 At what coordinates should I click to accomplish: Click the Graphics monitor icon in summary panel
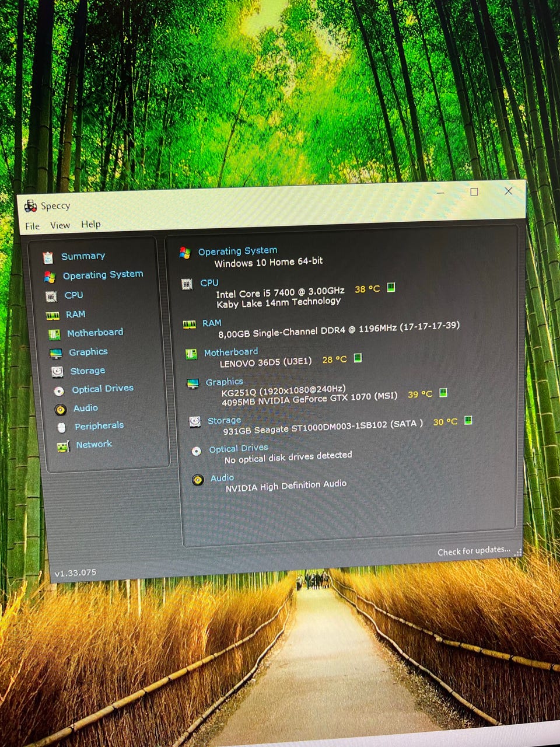192,384
